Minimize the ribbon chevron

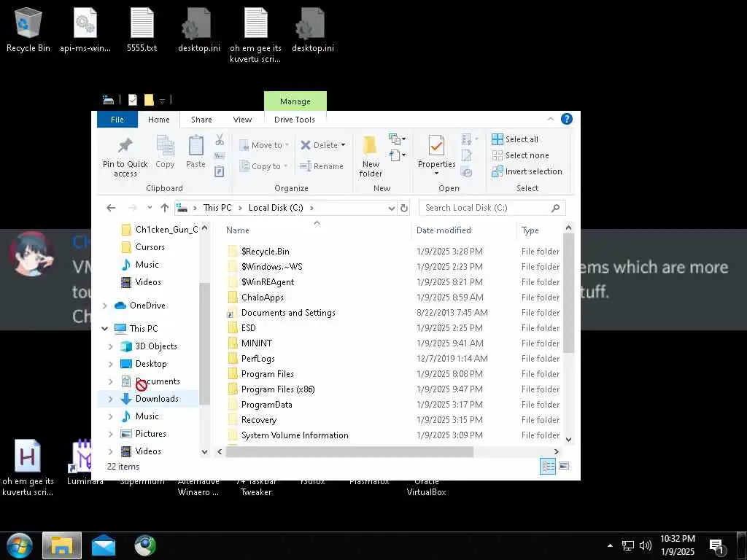551,119
